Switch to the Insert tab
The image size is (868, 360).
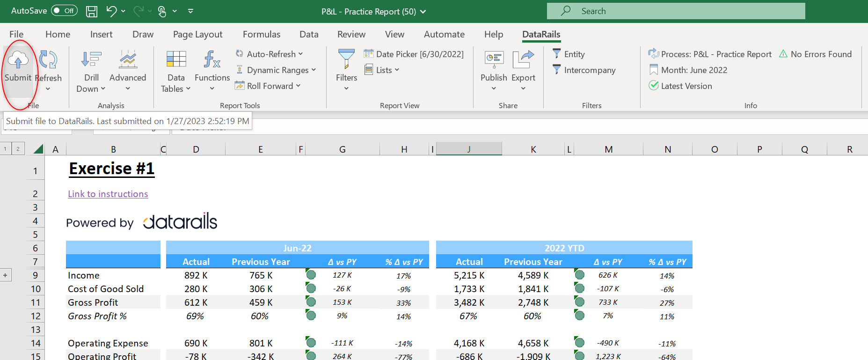pos(101,34)
